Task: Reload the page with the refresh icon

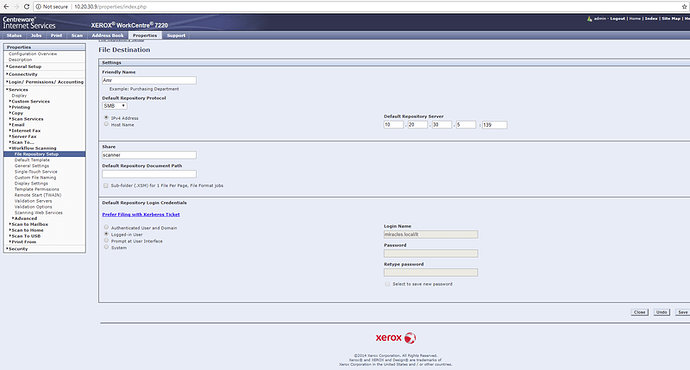Action: pos(26,7)
